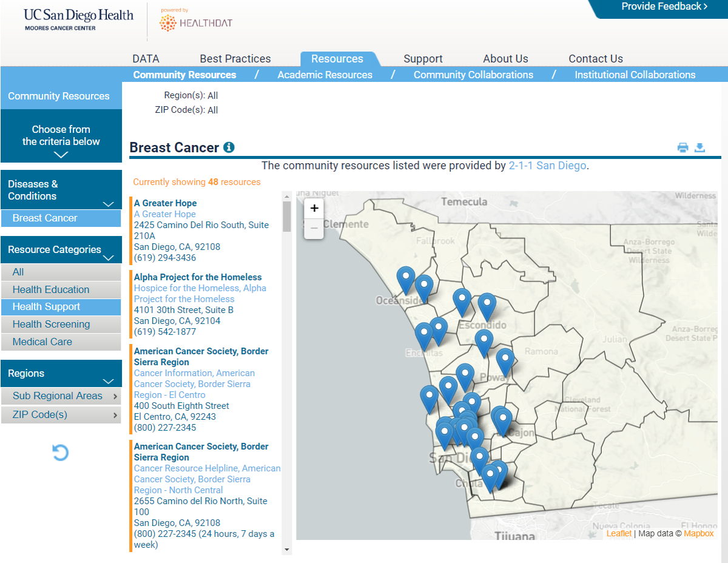Zoom out on the map with minus button
Image resolution: width=728 pixels, height=563 pixels.
(x=314, y=228)
